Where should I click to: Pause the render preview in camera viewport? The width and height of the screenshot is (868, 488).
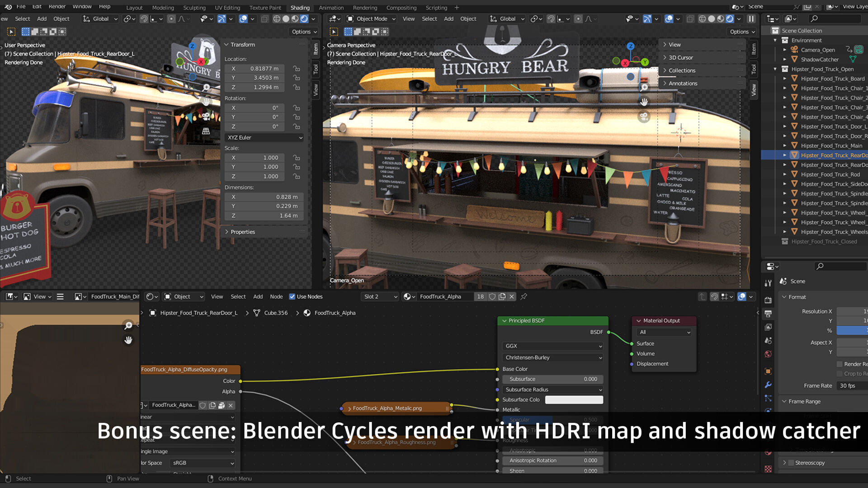(x=751, y=19)
